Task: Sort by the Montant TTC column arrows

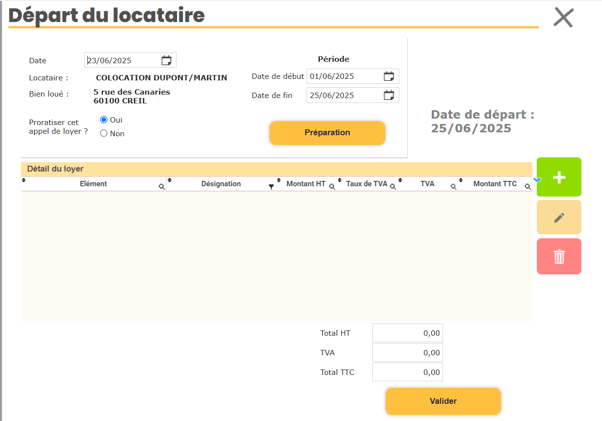Action: pyautogui.click(x=461, y=180)
